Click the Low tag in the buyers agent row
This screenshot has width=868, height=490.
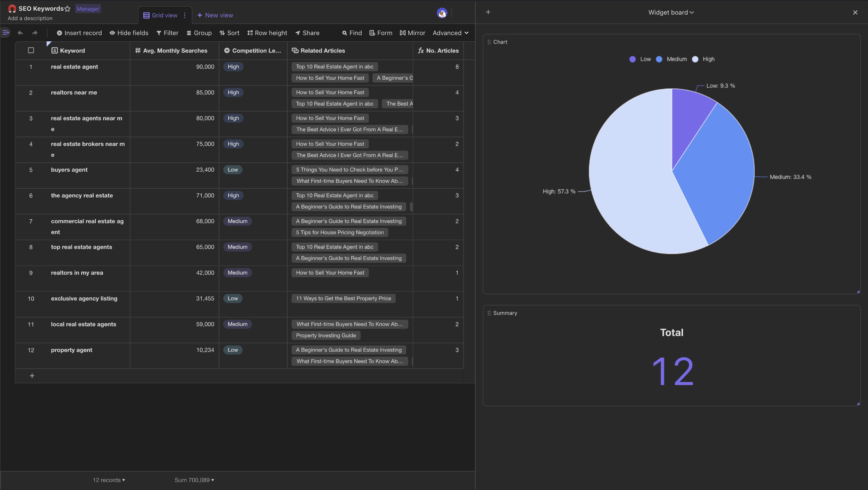233,170
